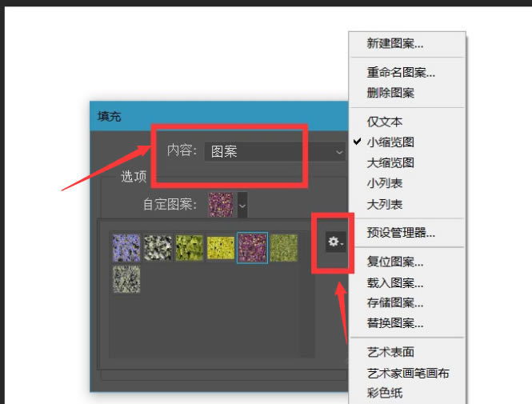
Task: Select the checked 小缩览图 view option
Action: [x=407, y=142]
